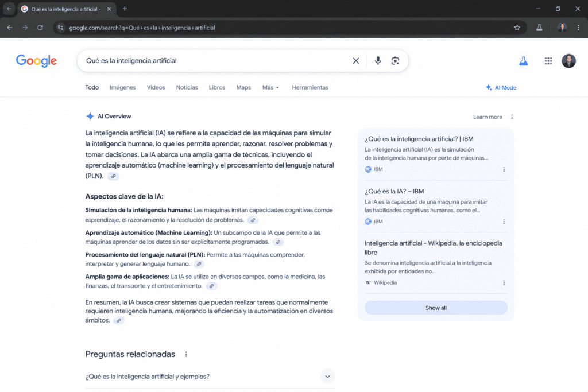Click link icon after 'resolución de problemas'

point(253,220)
